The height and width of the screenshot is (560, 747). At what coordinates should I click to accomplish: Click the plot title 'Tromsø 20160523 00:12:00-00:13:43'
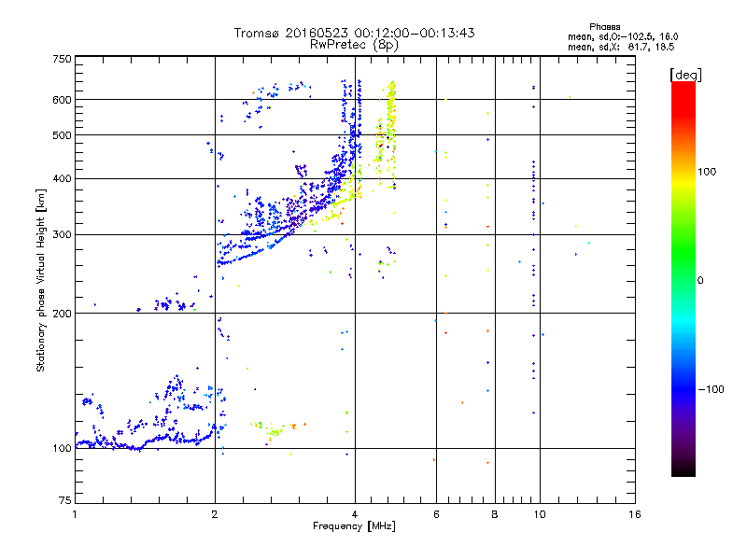[x=355, y=33]
